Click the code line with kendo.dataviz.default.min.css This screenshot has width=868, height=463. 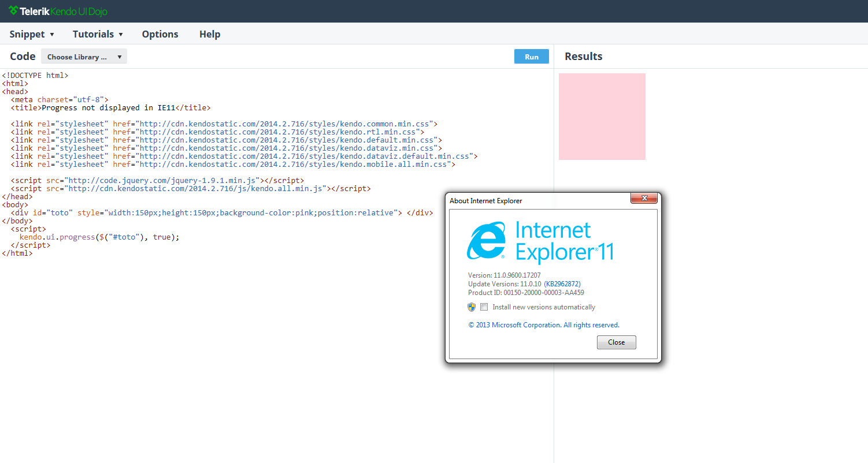244,156
